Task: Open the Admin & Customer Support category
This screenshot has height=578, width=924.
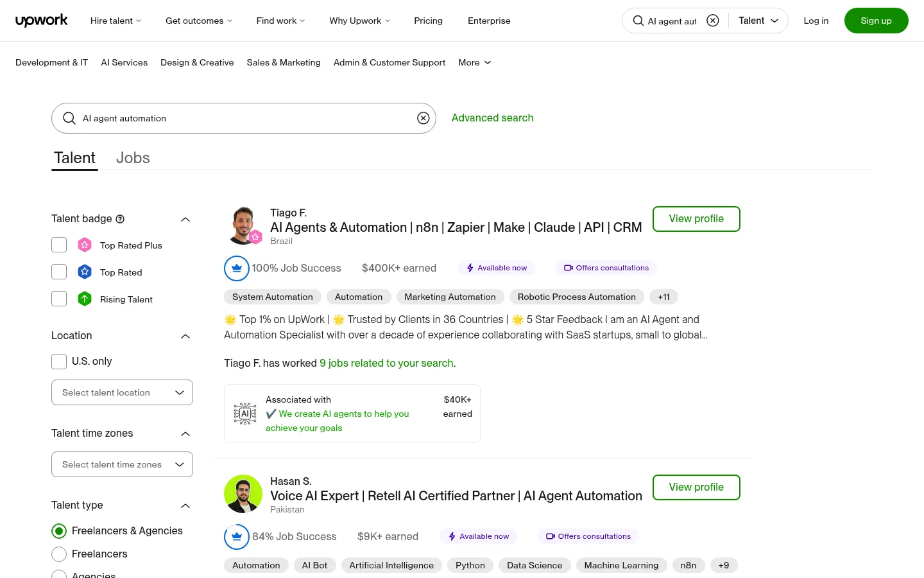Action: [389, 62]
